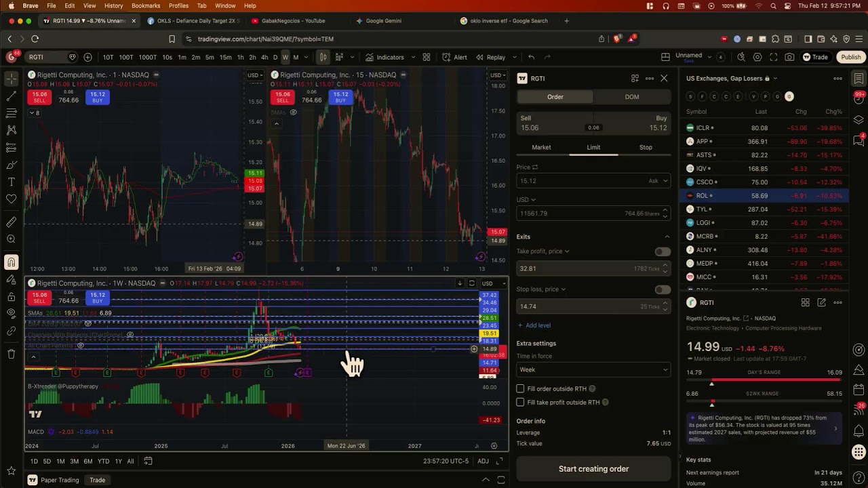The width and height of the screenshot is (868, 488).
Task: Open the macOS Spotlight search icon
Action: [x=774, y=5]
